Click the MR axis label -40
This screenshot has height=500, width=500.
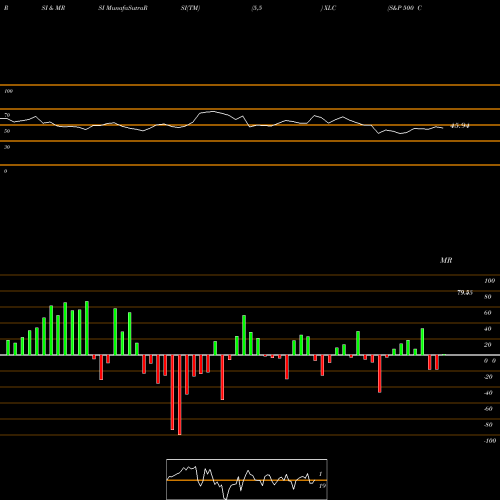click(488, 393)
